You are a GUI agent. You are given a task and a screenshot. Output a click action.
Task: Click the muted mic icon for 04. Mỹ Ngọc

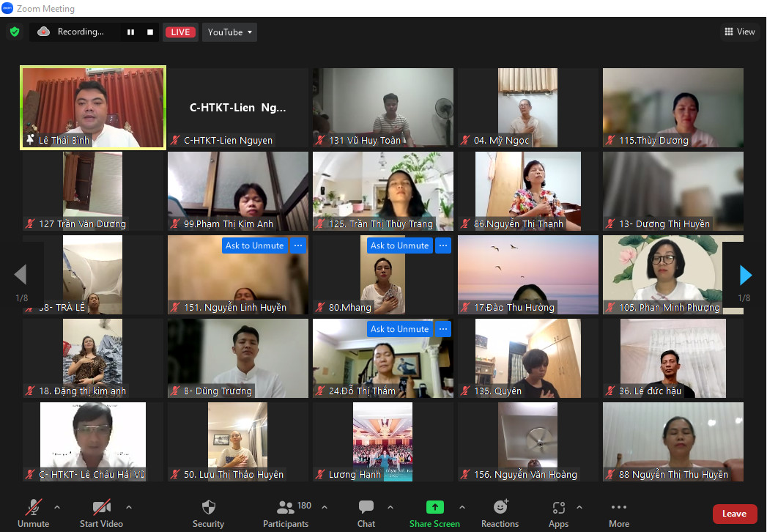click(x=466, y=141)
